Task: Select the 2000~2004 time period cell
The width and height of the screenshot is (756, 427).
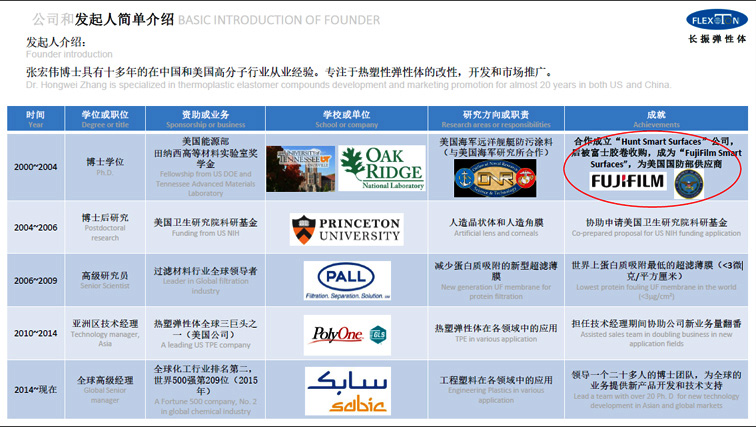Action: (36, 166)
